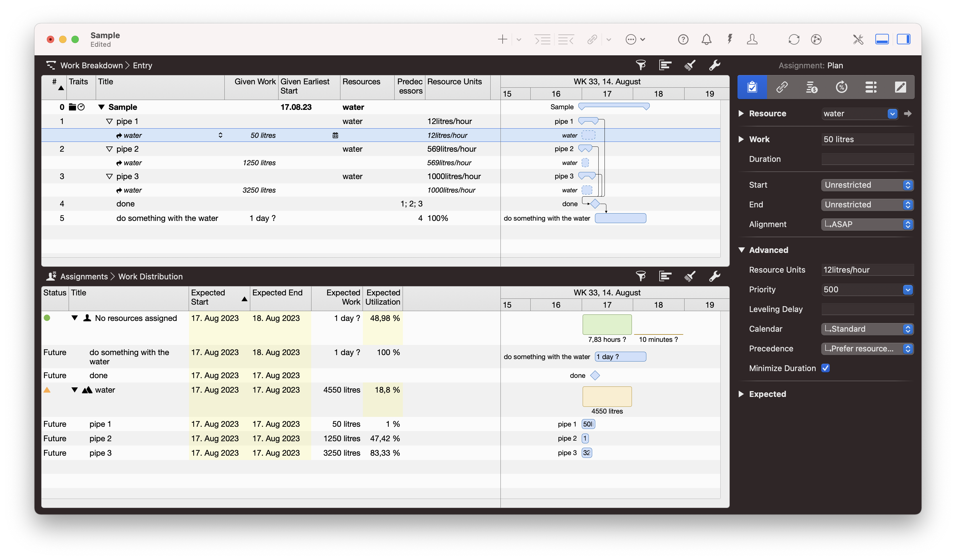
Task: Open the Precedence Prefer resource dropdown
Action: tap(867, 349)
